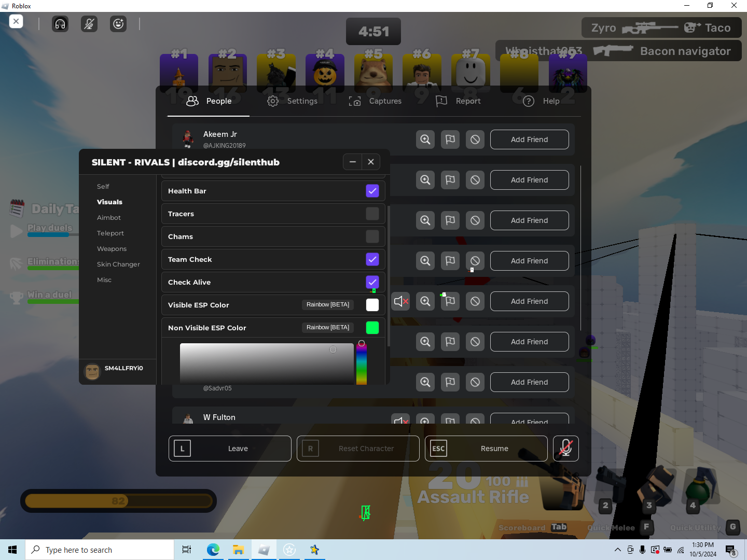This screenshot has width=747, height=560.
Task: Open the Settings tab
Action: pyautogui.click(x=292, y=101)
